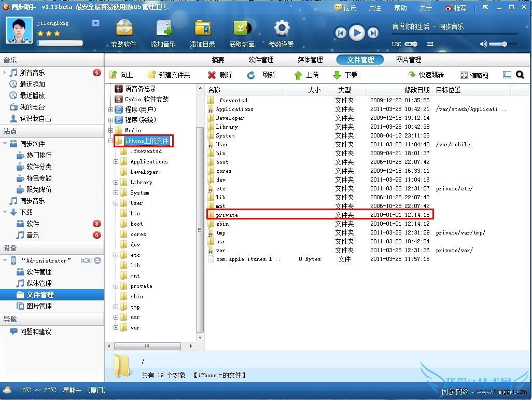Image resolution: width=532 pixels, height=400 pixels.
Task: Click the repeat mode icon
Action: tap(430, 44)
